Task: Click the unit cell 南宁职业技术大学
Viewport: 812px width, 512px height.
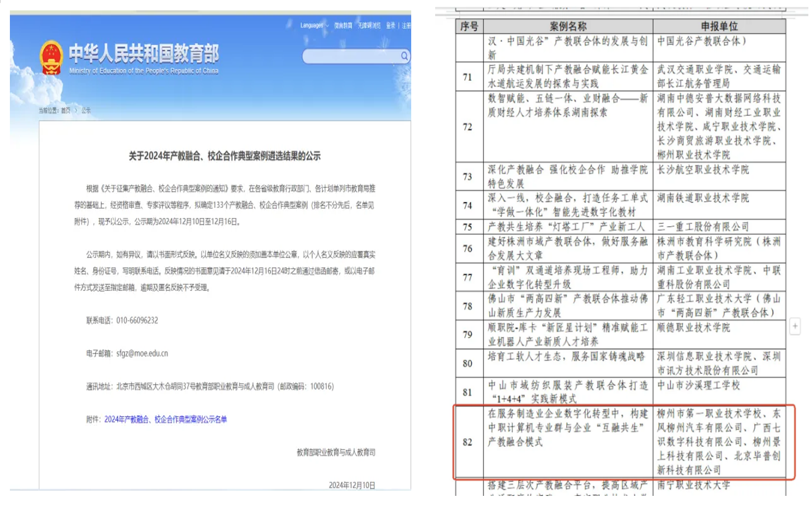Action: [x=719, y=487]
